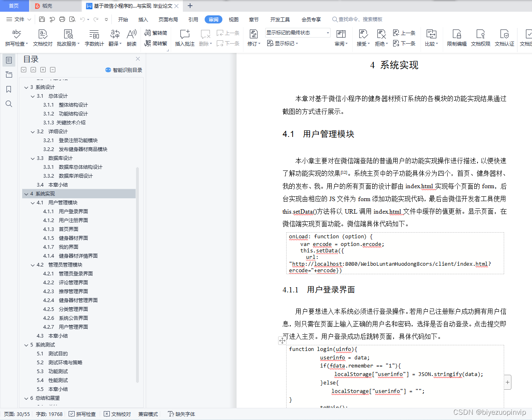The width and height of the screenshot is (532, 420).
Task: Open a new tab with plus button
Action: click(190, 6)
